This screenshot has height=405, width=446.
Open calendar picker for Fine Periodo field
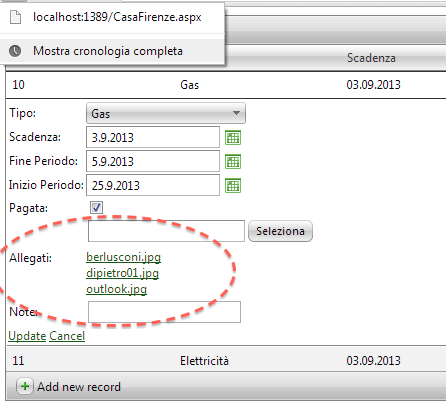point(233,162)
